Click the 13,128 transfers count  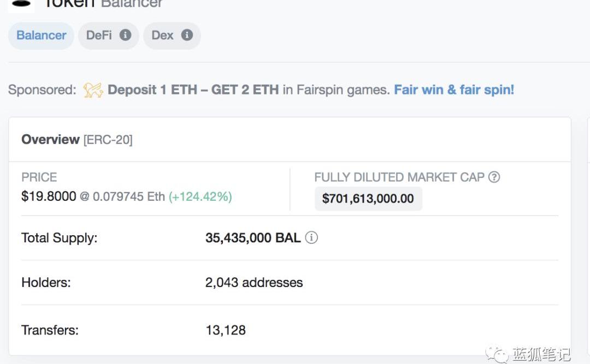226,330
